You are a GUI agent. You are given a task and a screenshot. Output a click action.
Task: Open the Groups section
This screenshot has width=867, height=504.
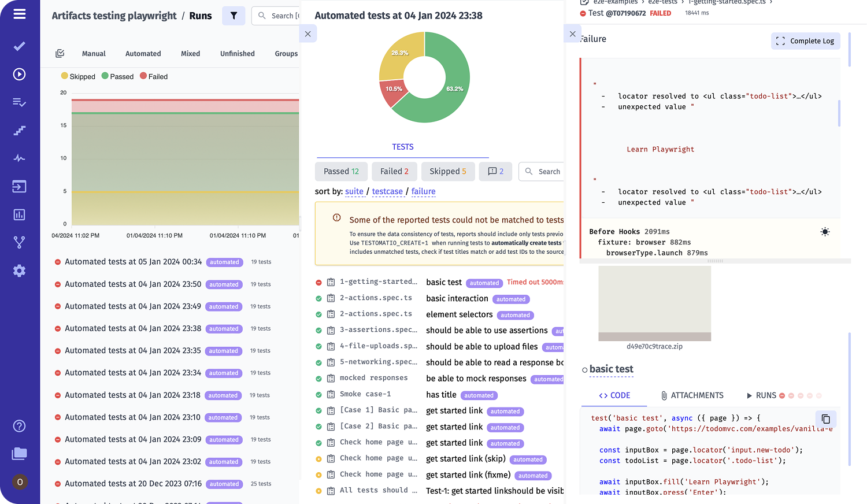[286, 53]
